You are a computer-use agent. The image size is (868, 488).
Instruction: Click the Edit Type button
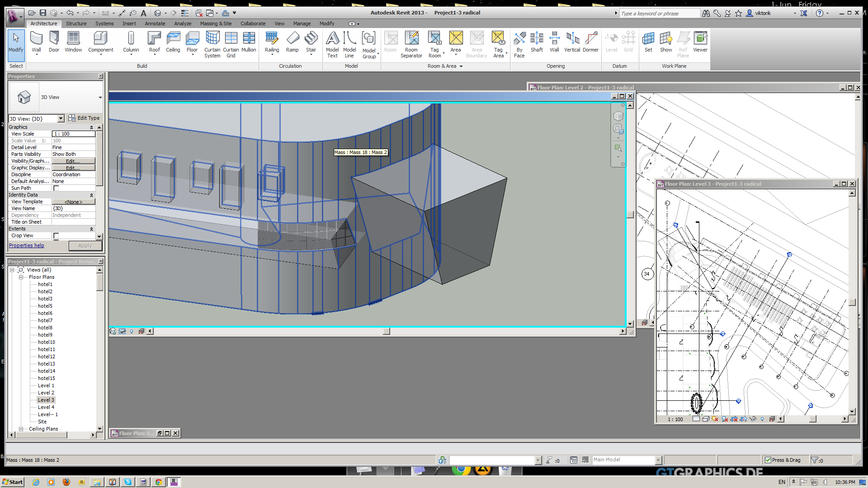84,118
